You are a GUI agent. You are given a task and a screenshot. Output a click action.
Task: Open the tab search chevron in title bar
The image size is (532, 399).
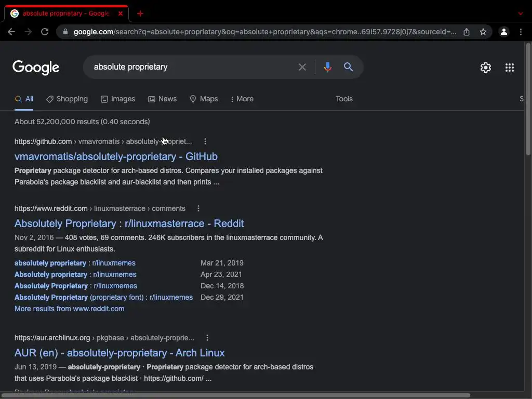coord(521,14)
